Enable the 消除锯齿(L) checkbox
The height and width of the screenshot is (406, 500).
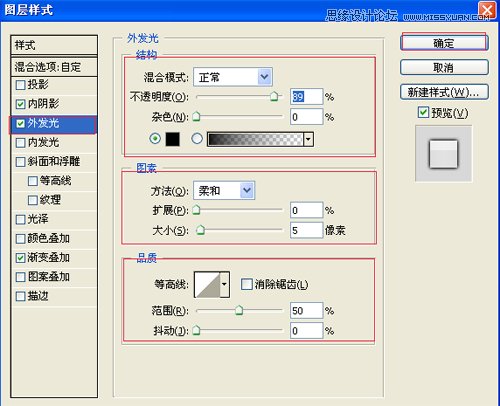(x=247, y=284)
